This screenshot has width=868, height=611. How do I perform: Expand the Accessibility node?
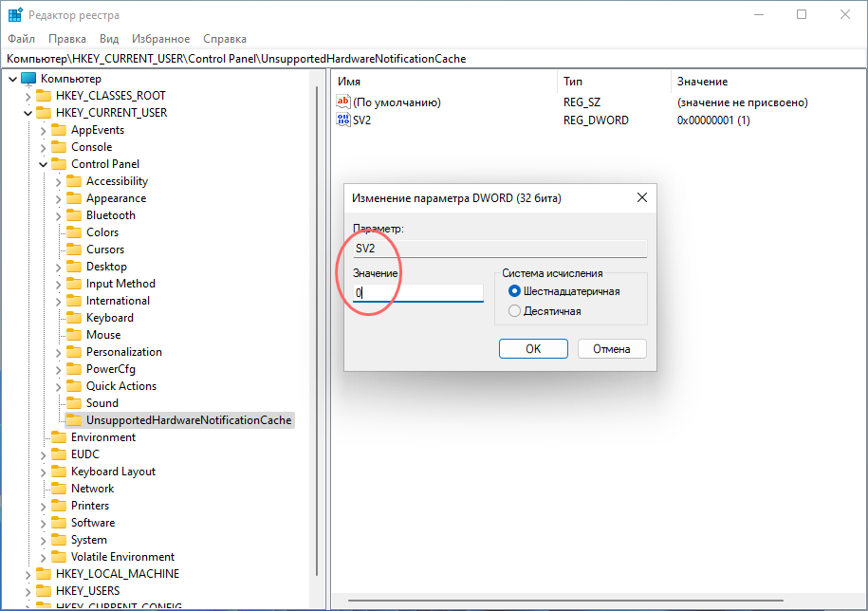pyautogui.click(x=58, y=182)
